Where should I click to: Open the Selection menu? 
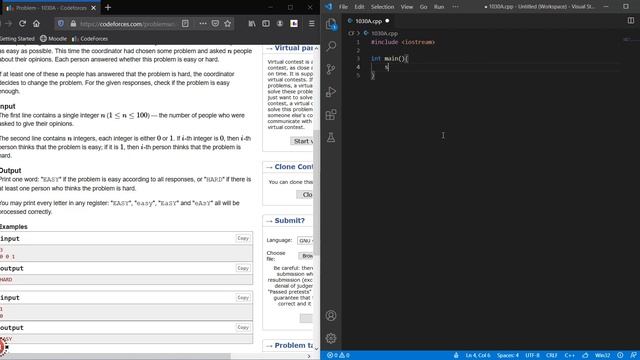tap(382, 7)
